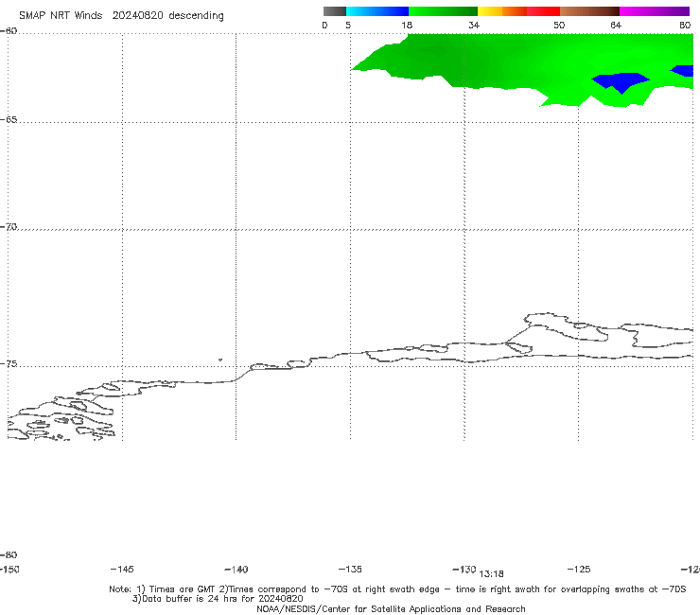Click the 'SMAP NRT Winds 20240820 descending' title
The image size is (700, 615).
point(121,16)
